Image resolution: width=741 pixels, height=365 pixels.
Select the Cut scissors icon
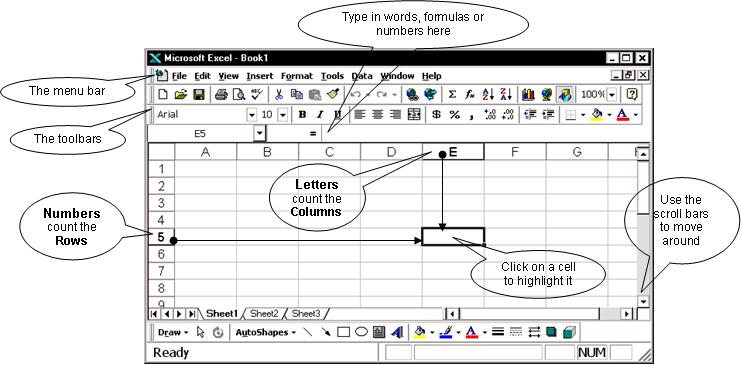point(279,95)
